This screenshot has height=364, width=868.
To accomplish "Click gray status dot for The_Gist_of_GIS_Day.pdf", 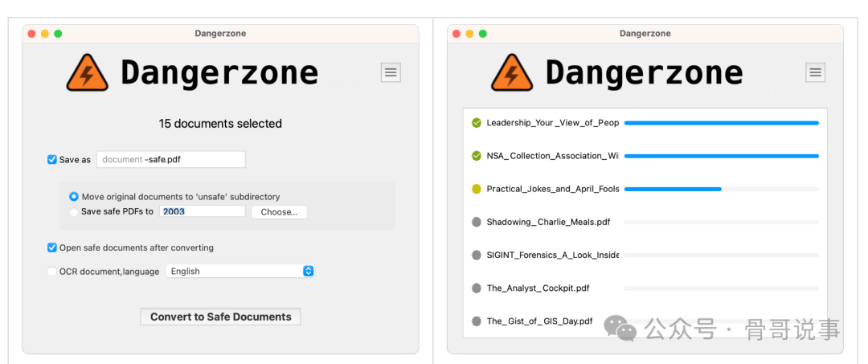I will tap(476, 321).
